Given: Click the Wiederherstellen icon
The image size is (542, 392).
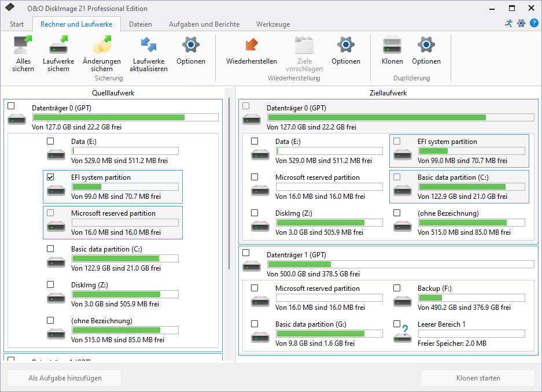Looking at the screenshot, I should click(251, 45).
